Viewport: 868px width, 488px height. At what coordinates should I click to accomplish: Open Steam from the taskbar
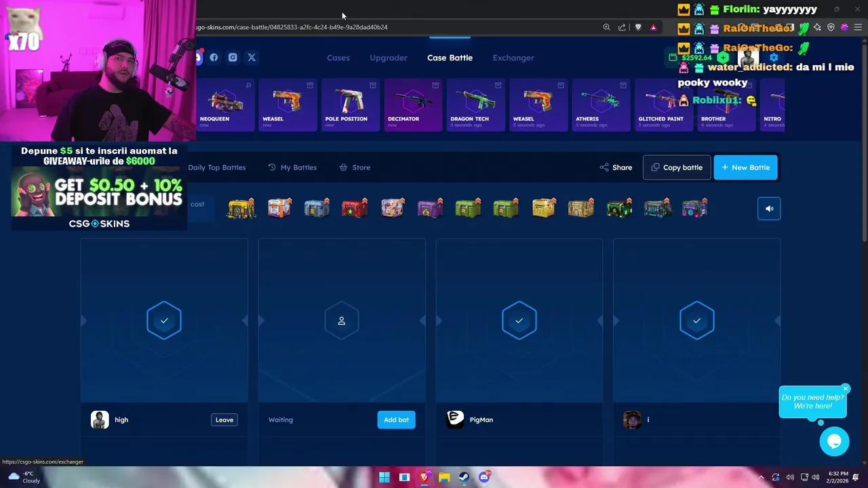(x=464, y=477)
